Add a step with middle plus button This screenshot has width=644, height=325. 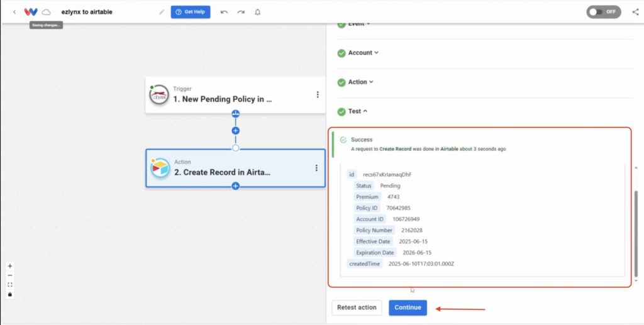[x=235, y=131]
